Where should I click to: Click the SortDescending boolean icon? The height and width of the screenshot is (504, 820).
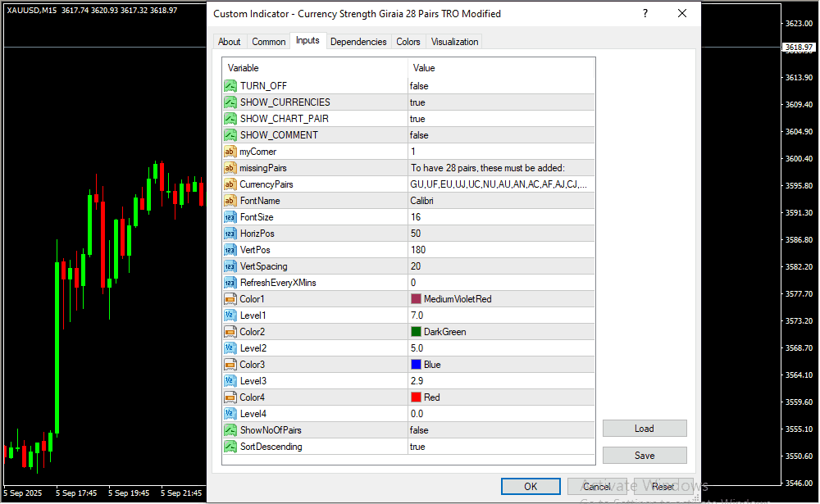coord(230,447)
